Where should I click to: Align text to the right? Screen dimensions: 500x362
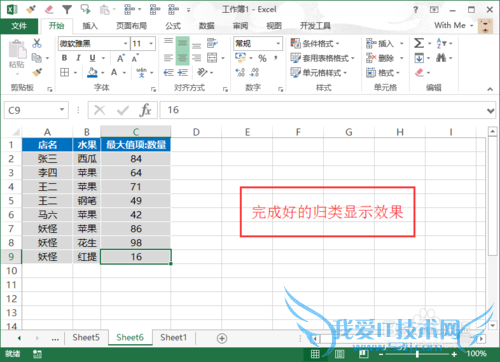pos(196,58)
